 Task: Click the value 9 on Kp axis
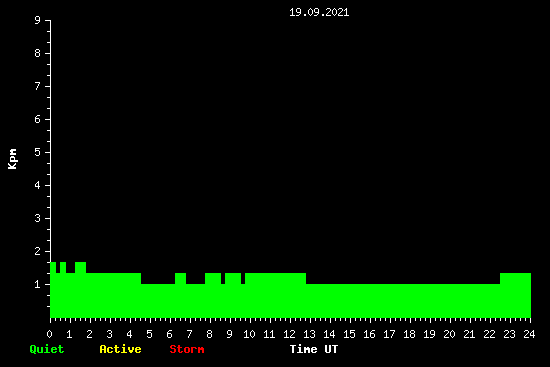(x=38, y=21)
